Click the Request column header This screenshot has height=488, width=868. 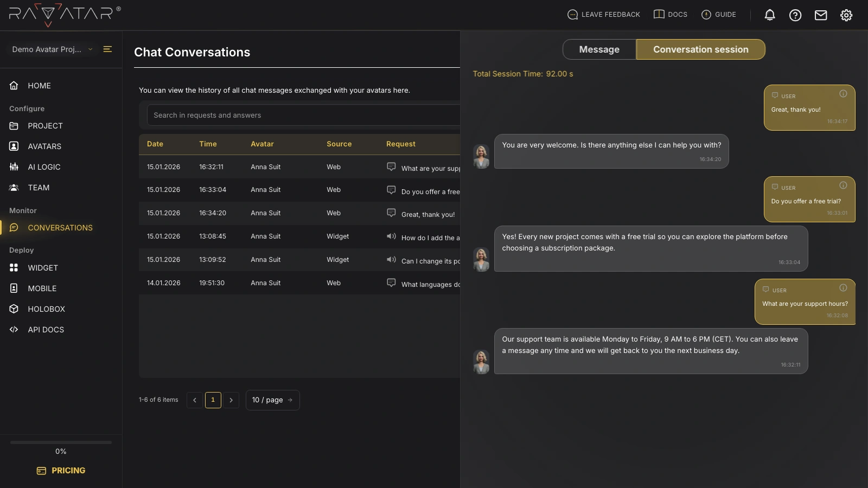tap(401, 144)
